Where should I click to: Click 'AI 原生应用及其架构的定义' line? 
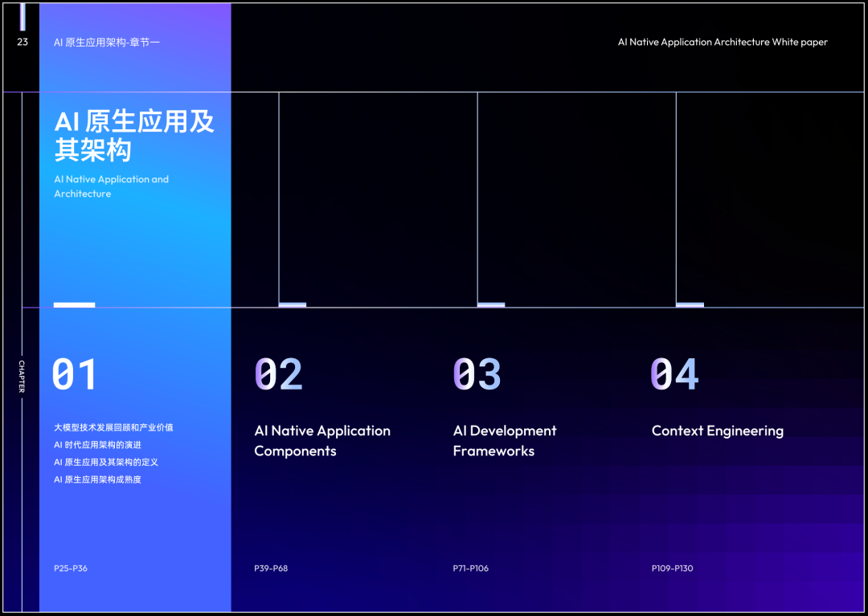coord(106,462)
